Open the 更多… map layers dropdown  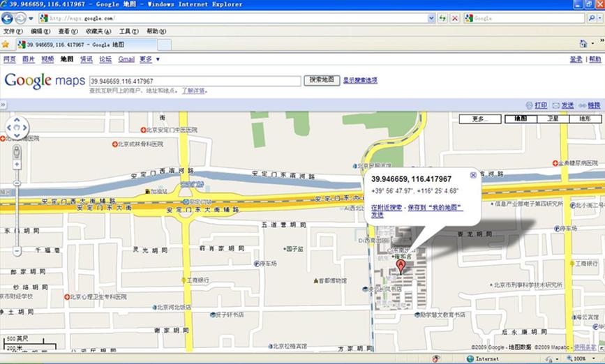[x=479, y=119]
